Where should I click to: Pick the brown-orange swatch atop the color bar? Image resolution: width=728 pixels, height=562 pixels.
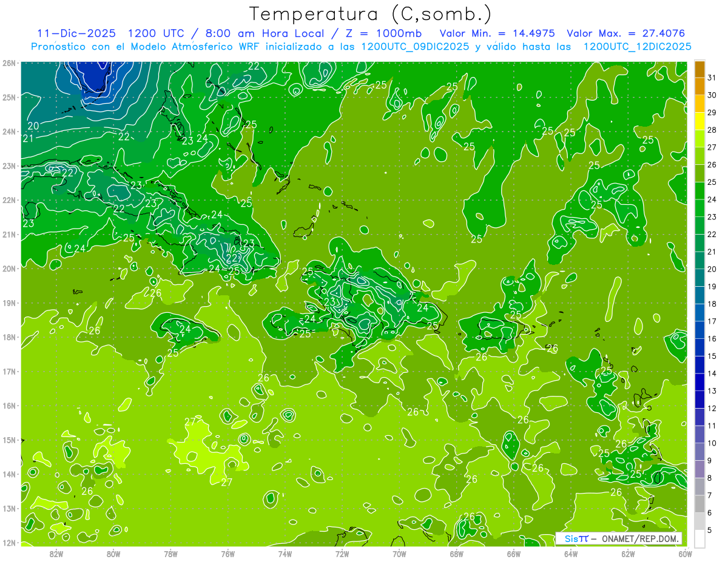tap(699, 69)
